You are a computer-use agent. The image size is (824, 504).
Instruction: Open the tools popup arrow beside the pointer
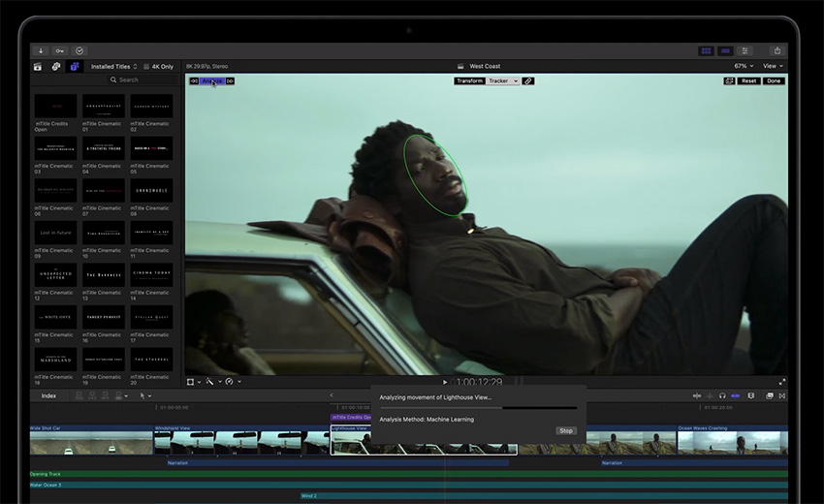point(149,396)
